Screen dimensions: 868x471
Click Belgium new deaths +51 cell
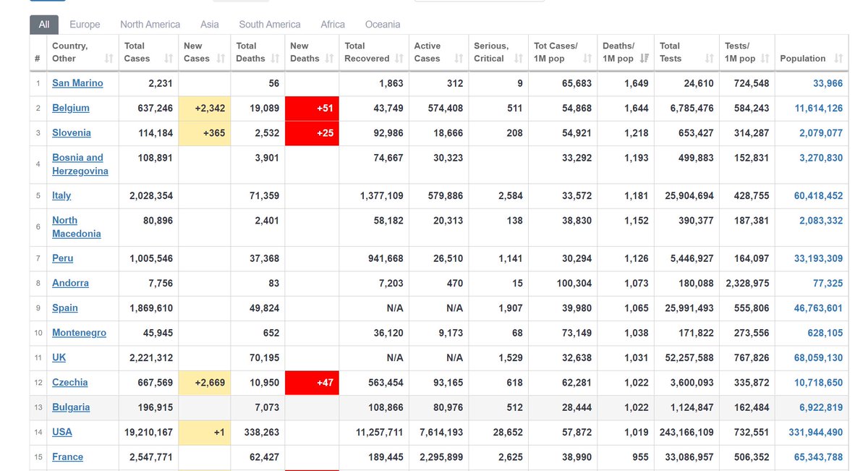tap(312, 109)
